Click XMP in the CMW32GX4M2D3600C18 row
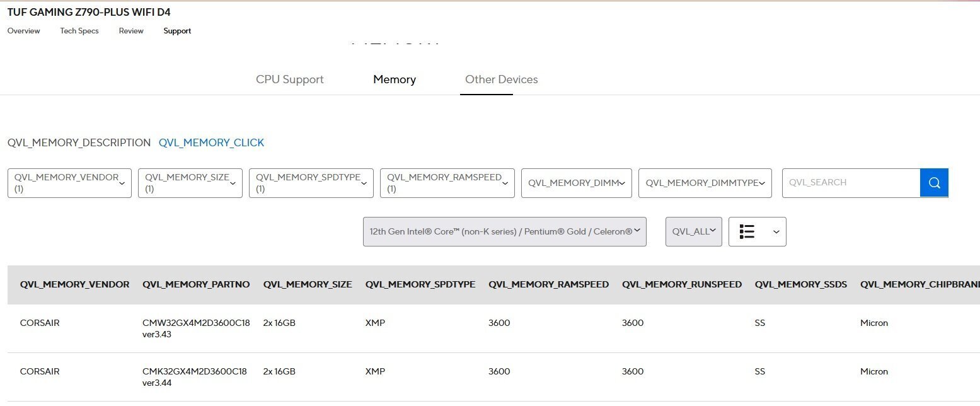This screenshot has width=980, height=406. pyautogui.click(x=375, y=323)
